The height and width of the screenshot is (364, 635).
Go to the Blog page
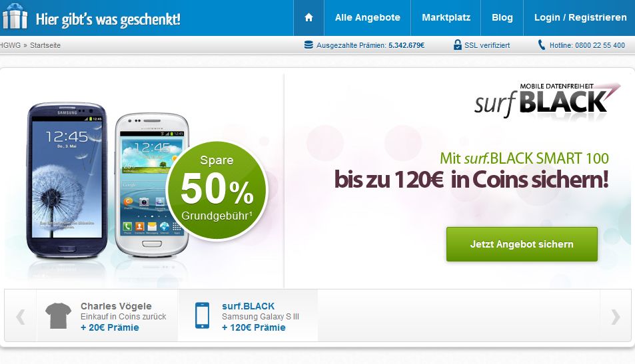coord(502,17)
